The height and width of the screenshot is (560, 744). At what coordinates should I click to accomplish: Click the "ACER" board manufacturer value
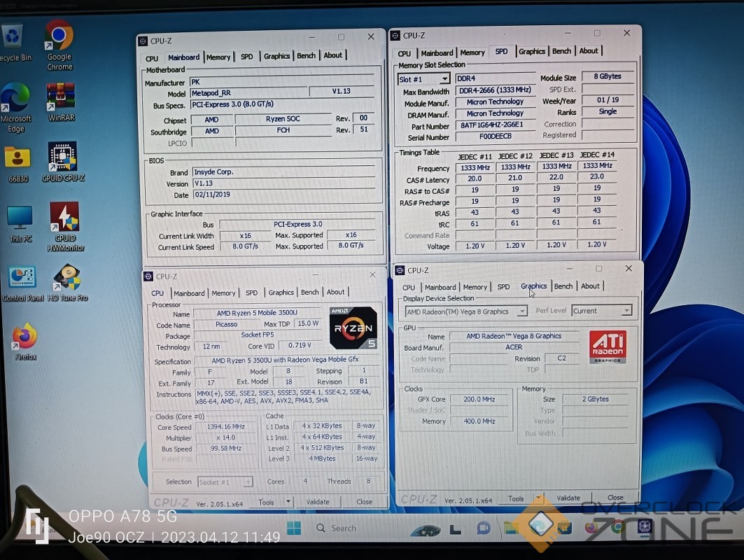[x=514, y=347]
